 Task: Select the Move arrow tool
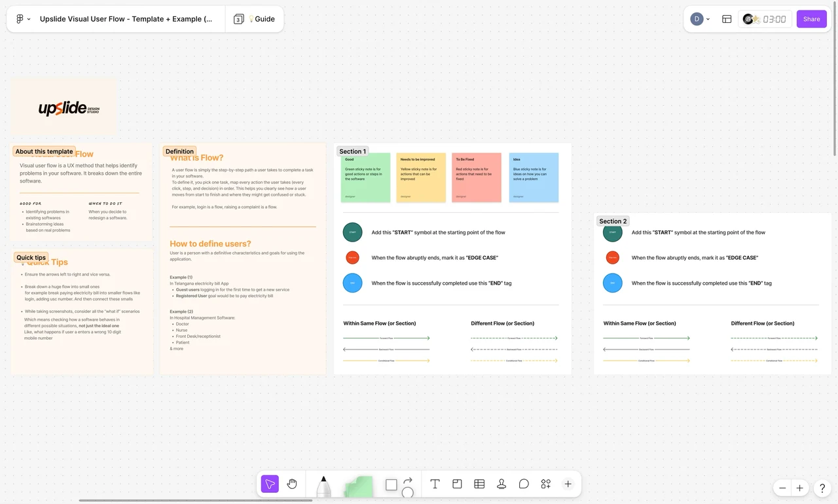pyautogui.click(x=270, y=484)
